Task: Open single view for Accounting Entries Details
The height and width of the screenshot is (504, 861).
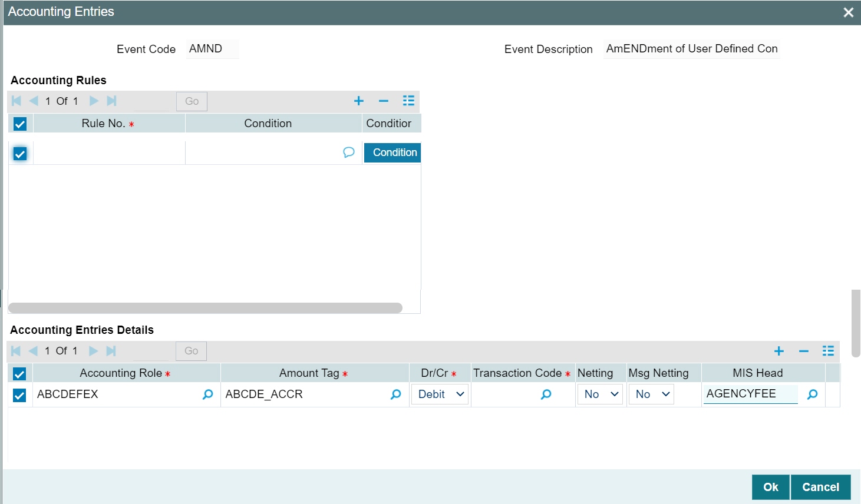Action: coord(828,351)
